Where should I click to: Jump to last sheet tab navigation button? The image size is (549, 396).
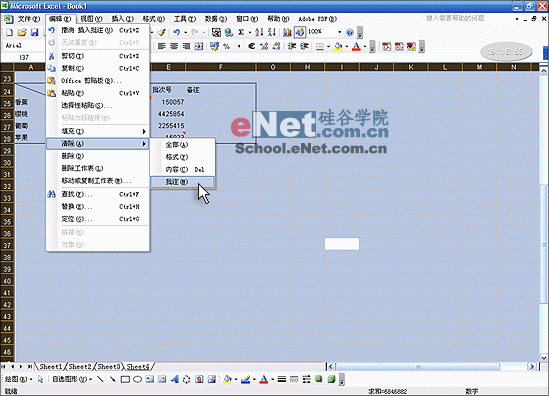click(30, 367)
